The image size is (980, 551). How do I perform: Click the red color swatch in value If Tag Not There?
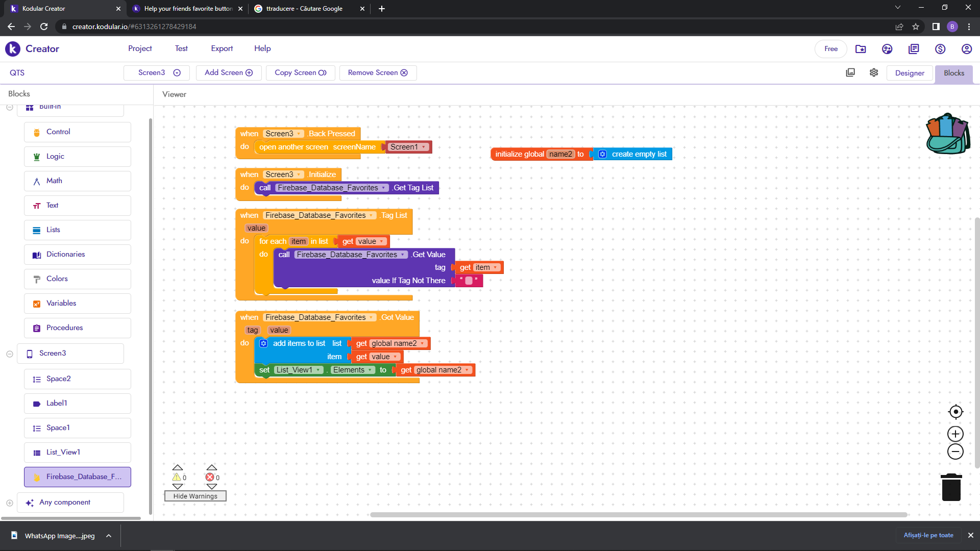(470, 280)
